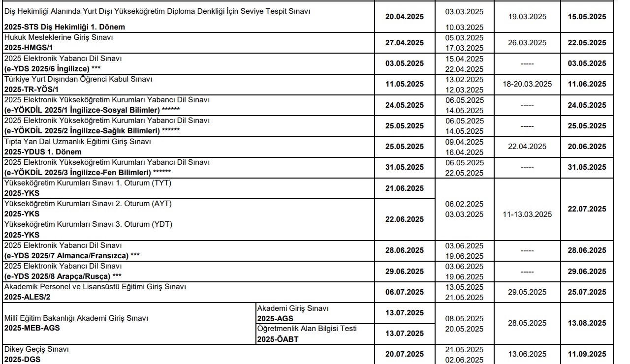Click the date 02.06.2025

click(464, 360)
